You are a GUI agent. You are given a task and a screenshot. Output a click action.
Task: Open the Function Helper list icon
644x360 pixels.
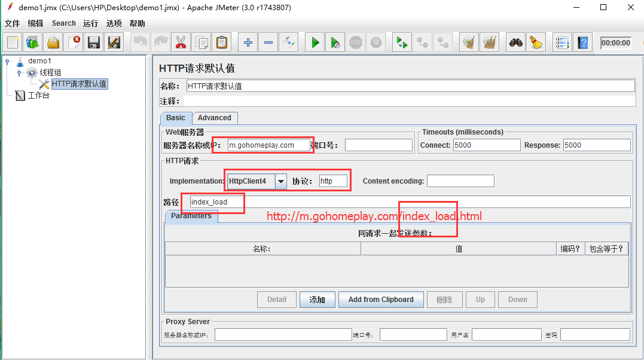(x=562, y=42)
